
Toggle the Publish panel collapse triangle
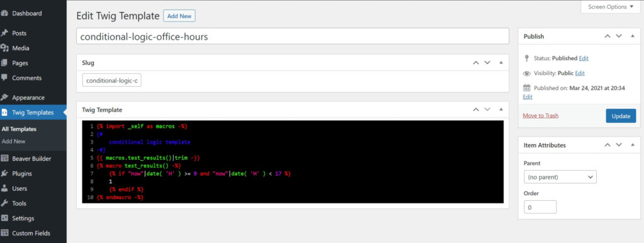point(633,36)
